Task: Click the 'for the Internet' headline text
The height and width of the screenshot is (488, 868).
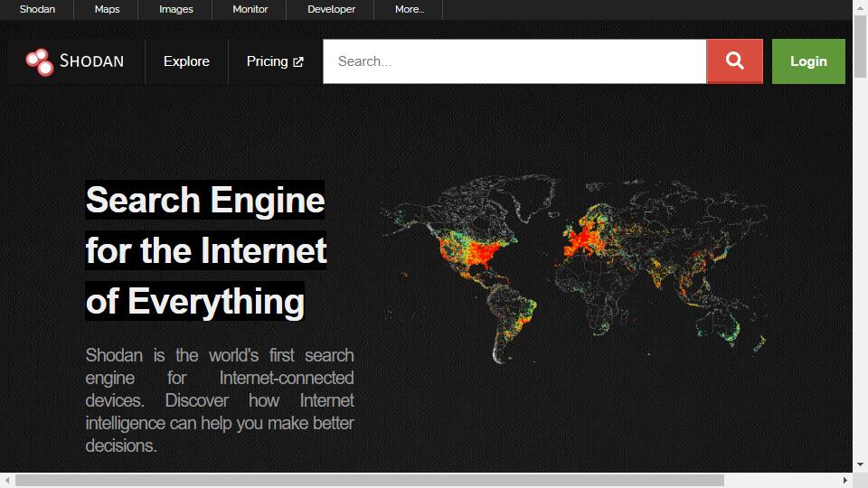Action: tap(206, 250)
